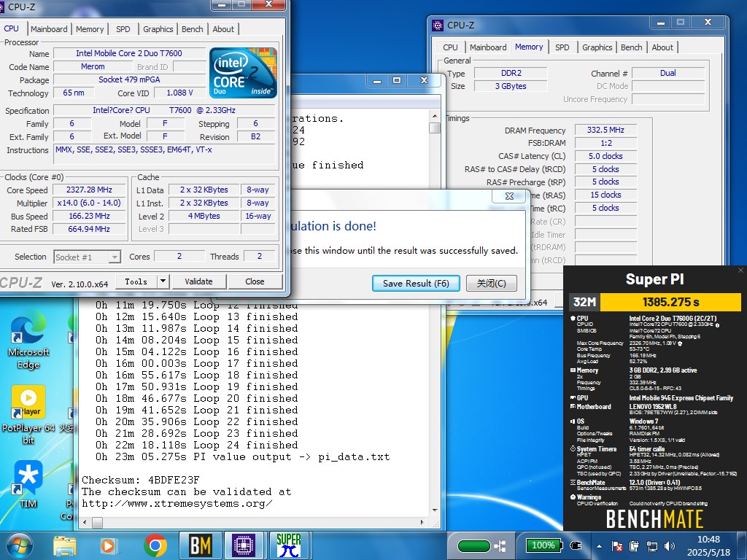
Task: Switch to the BenchMate BM taskbar button
Action: (201, 545)
